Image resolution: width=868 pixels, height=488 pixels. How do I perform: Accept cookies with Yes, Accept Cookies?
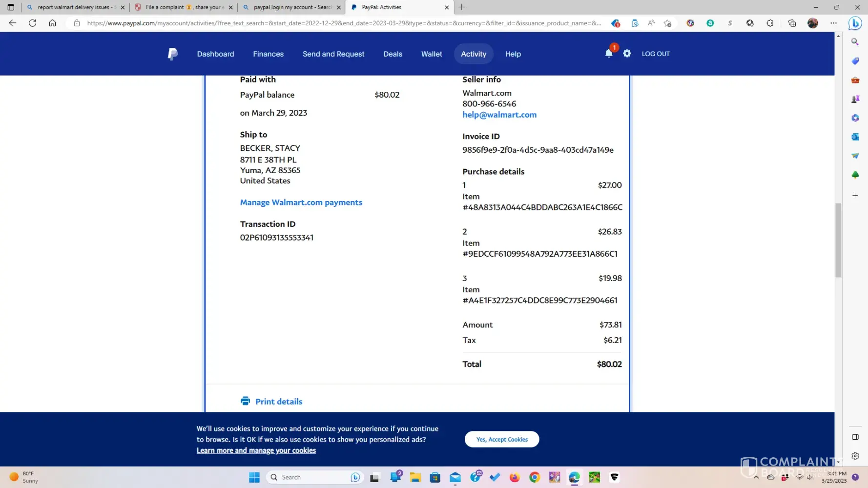point(501,439)
